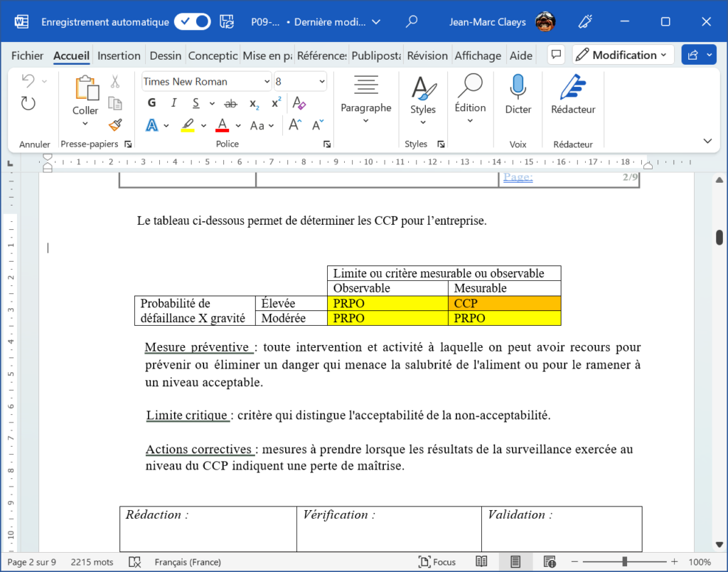728x572 pixels.
Task: Click the Format Painter brush icon
Action: click(x=115, y=125)
